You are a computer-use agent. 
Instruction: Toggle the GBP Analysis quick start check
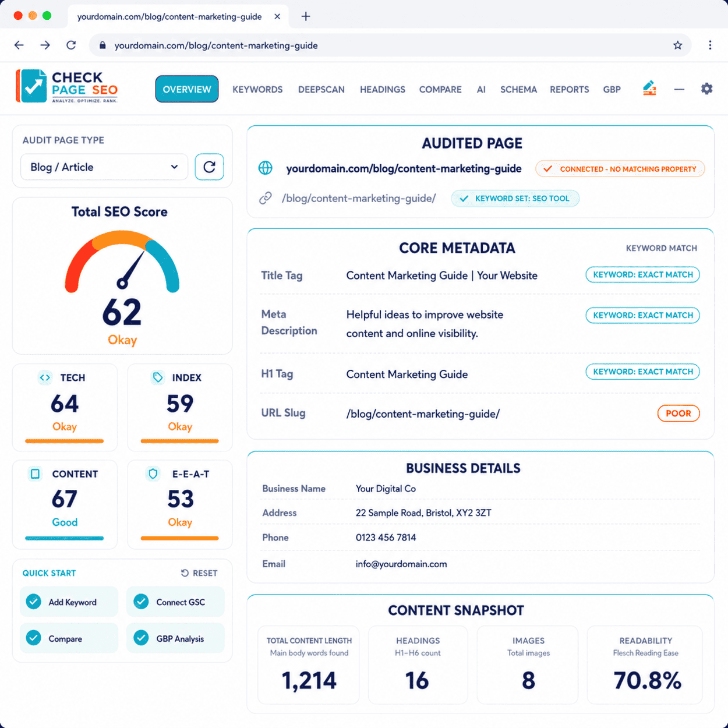(x=141, y=638)
